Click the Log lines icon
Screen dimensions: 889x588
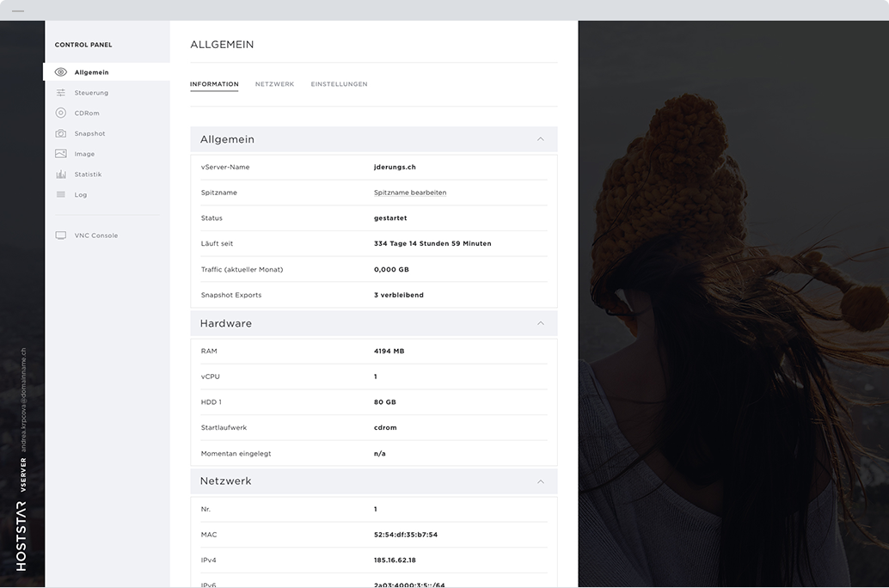pyautogui.click(x=61, y=194)
